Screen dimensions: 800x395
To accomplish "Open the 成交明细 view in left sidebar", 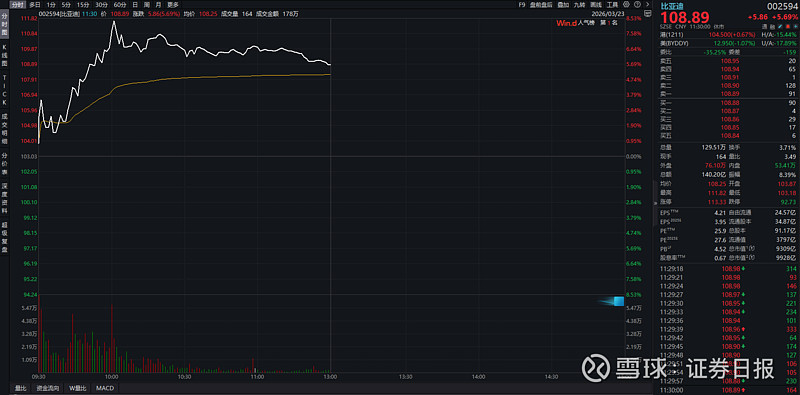I will tap(5, 129).
